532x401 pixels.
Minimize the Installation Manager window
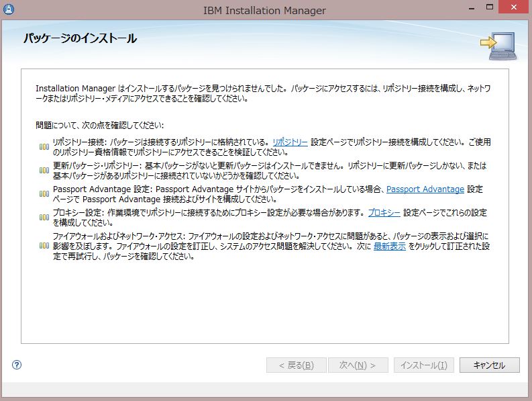471,7
